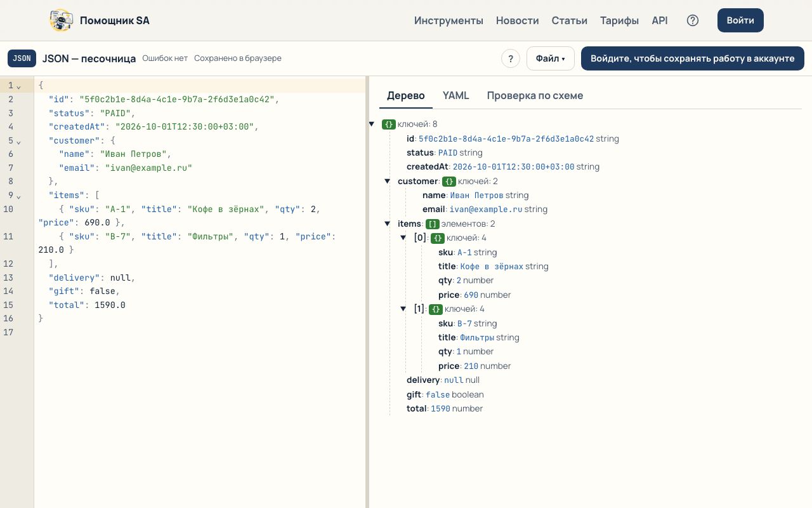
Task: Open the Проверка по схеме tab
Action: pyautogui.click(x=535, y=96)
